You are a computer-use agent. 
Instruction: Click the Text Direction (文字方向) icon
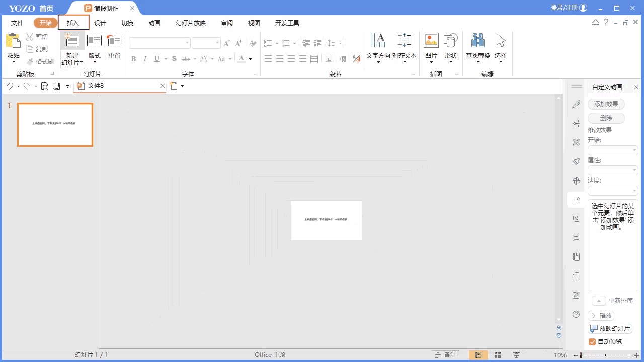coord(378,42)
